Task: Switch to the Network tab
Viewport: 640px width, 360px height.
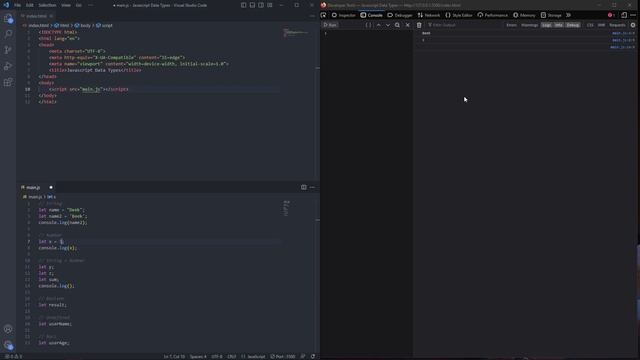Action: 429,15
